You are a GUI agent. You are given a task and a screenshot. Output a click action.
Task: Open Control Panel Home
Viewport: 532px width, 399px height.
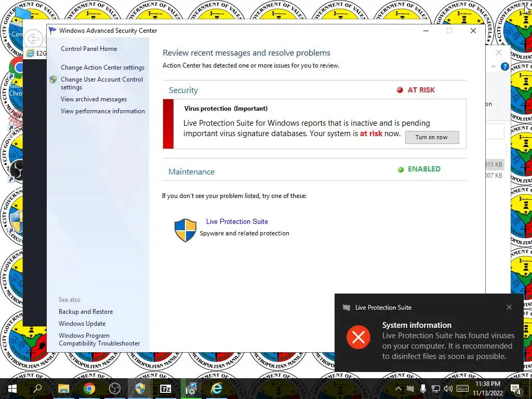pos(89,49)
